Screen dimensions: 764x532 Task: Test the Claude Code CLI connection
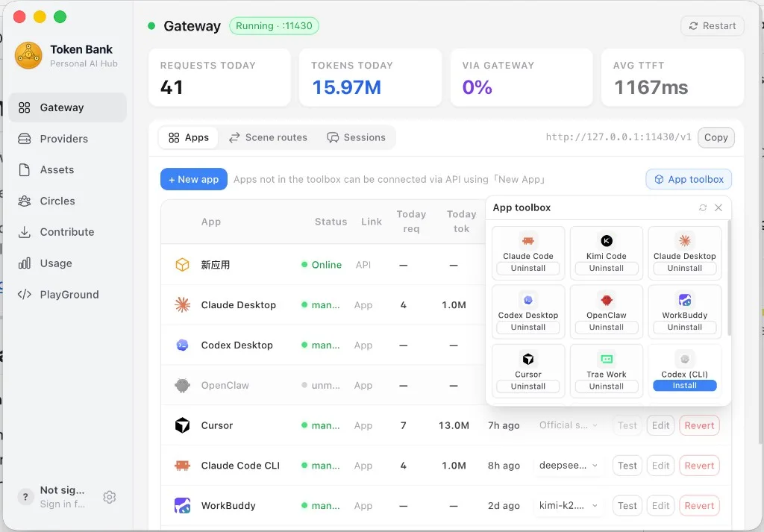point(627,466)
